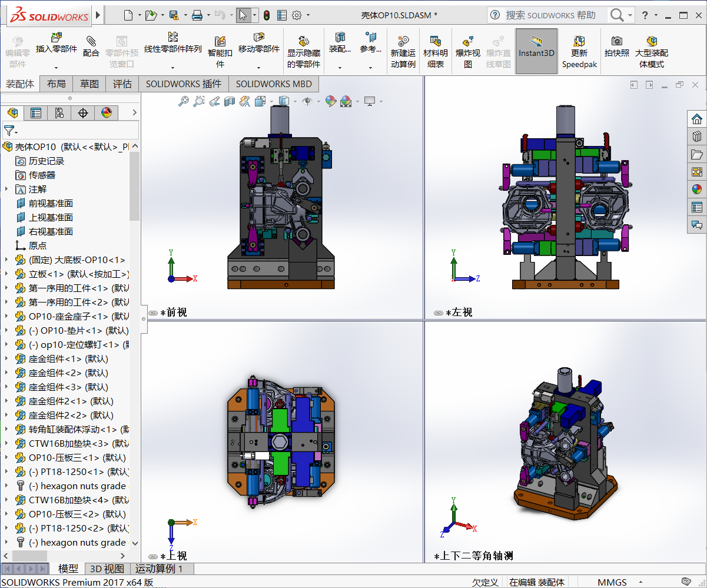The width and height of the screenshot is (707, 588).
Task: Open Appearances color ball in task pane
Action: coord(697,190)
